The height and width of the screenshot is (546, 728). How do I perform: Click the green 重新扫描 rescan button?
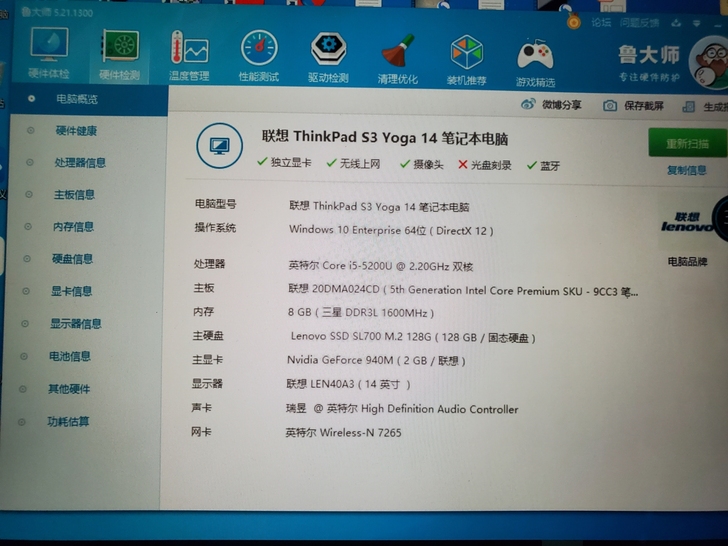(688, 143)
